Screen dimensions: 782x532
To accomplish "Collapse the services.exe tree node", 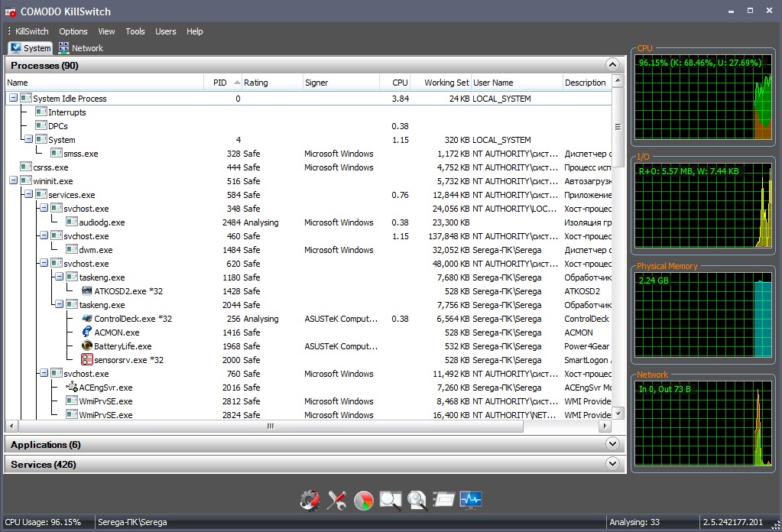I will click(x=28, y=194).
